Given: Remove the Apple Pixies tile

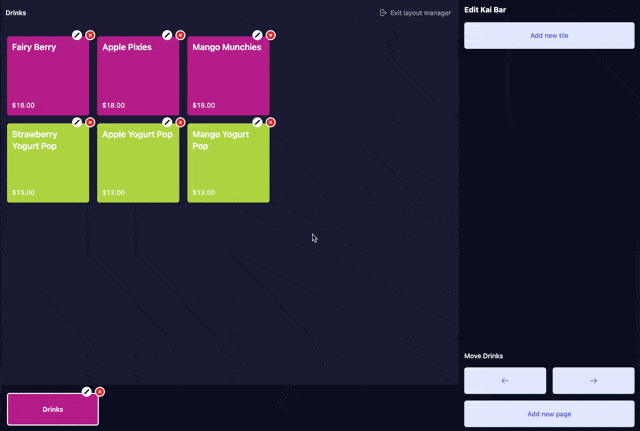Looking at the screenshot, I should [x=180, y=35].
